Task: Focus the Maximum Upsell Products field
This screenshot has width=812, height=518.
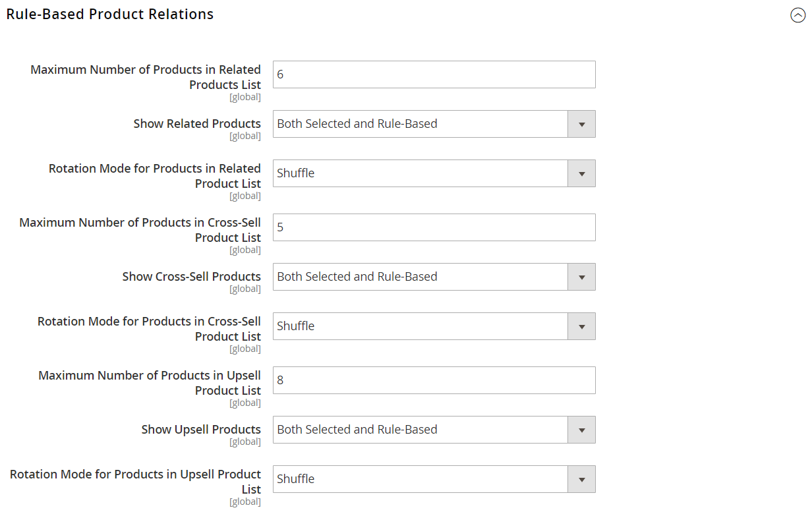Action: pos(434,380)
